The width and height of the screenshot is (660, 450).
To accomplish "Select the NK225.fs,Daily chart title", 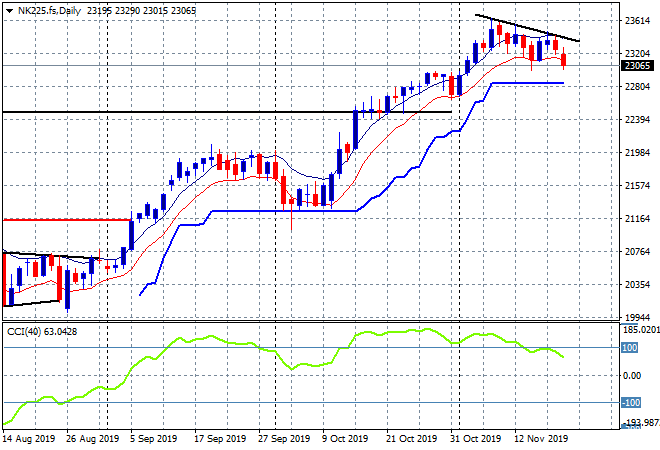I will pos(49,11).
